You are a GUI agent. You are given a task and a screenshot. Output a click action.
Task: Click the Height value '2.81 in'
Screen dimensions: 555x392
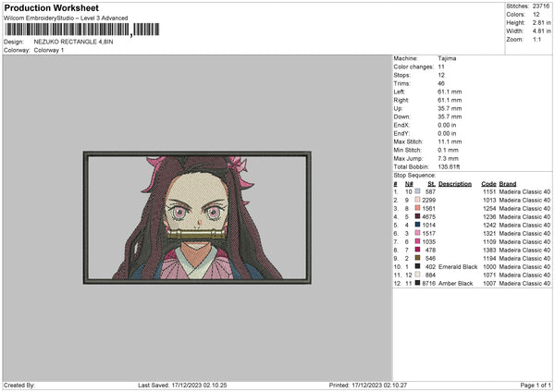[x=541, y=22]
